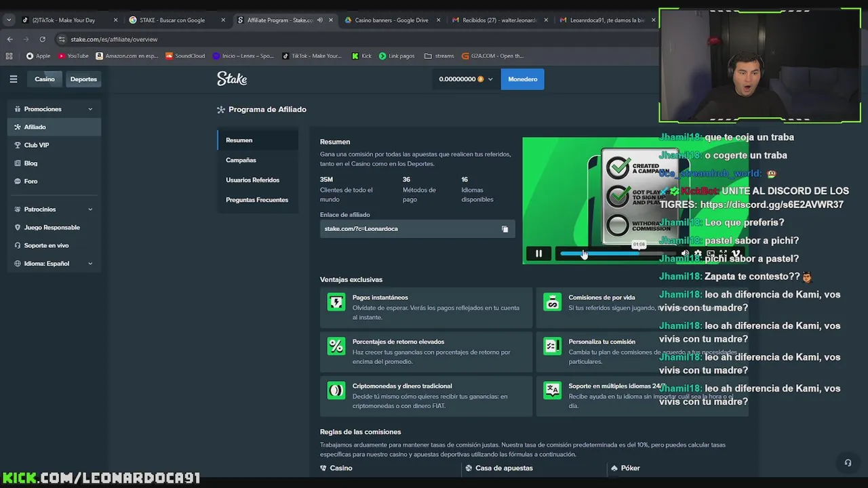Close the TikTok tab

tap(115, 20)
